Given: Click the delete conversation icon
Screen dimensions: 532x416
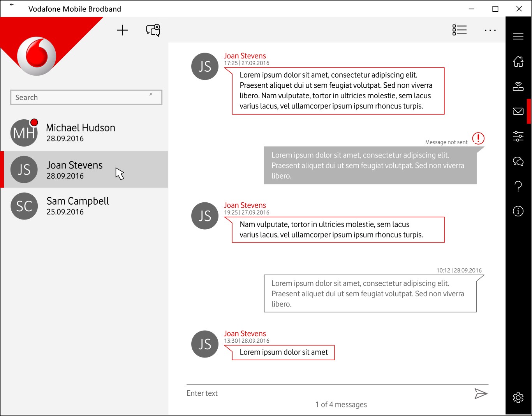Looking at the screenshot, I should click(x=153, y=30).
